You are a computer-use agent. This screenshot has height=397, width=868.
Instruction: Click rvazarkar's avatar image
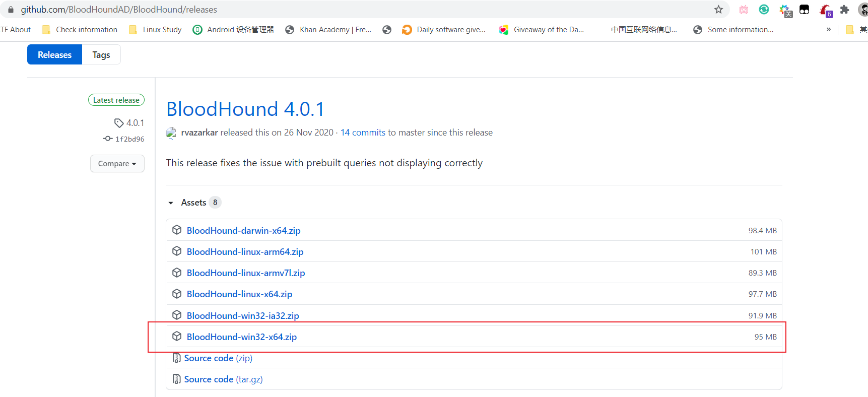[171, 133]
